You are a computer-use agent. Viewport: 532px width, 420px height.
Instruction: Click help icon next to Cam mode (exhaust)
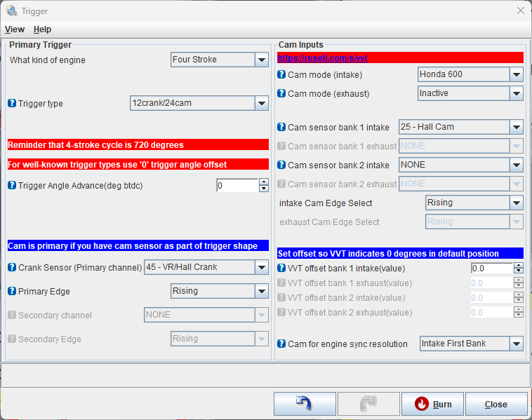pyautogui.click(x=281, y=93)
